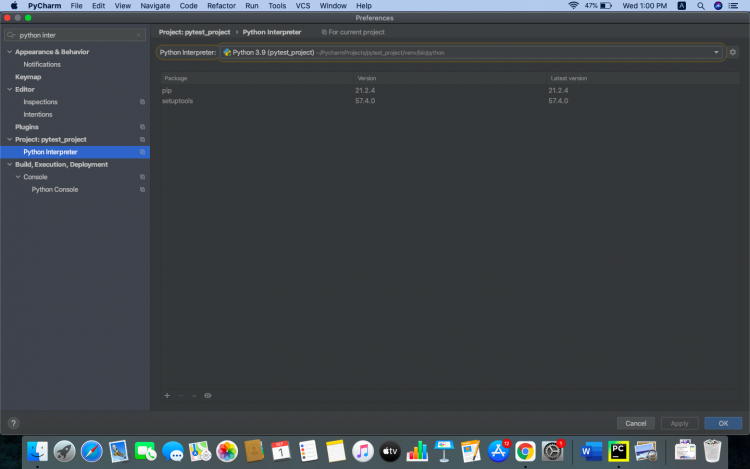
Task: Open Keynote from the dock
Action: click(x=444, y=451)
